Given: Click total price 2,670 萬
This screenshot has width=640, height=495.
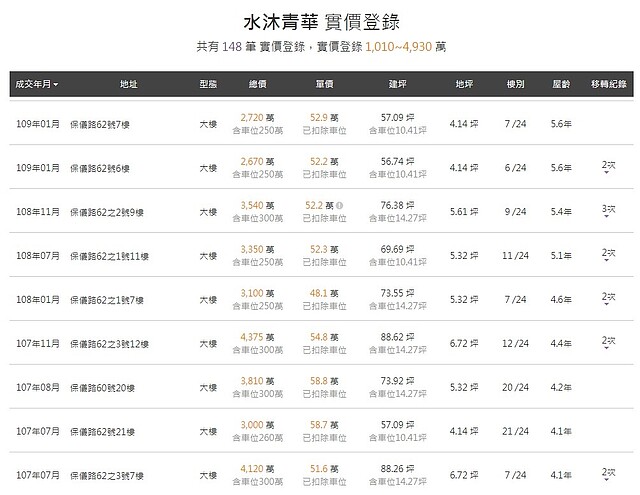Looking at the screenshot, I should 257,162.
